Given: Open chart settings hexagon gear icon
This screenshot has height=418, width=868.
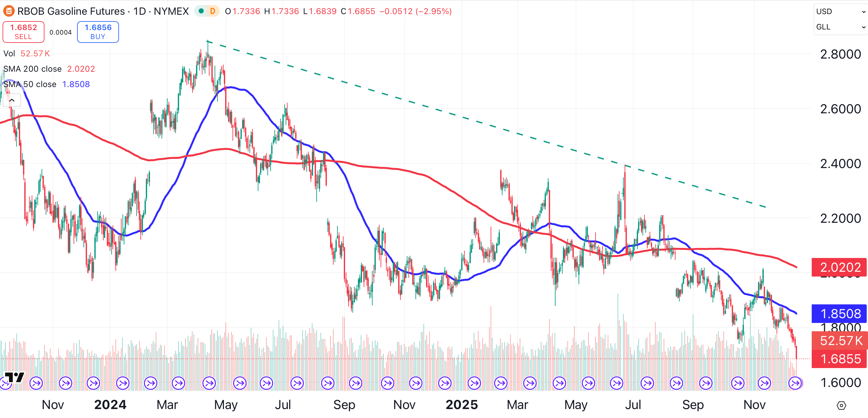Looking at the screenshot, I should 841,406.
